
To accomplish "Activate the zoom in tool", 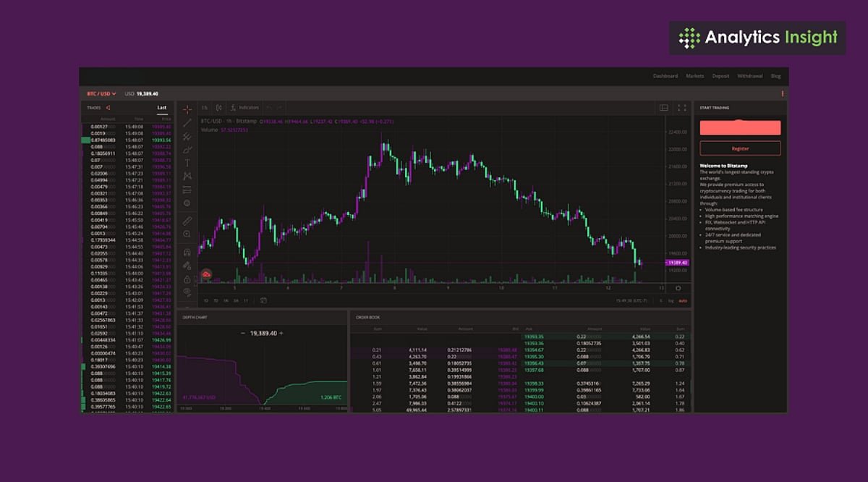I will pos(187,234).
